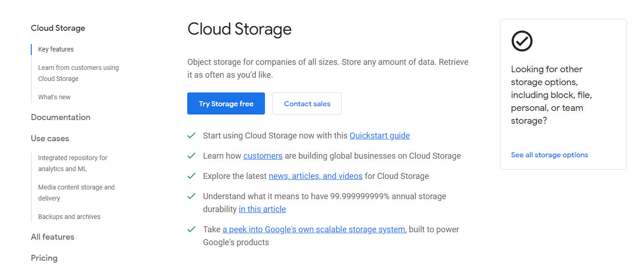Click the Try Storage free button

(x=226, y=103)
